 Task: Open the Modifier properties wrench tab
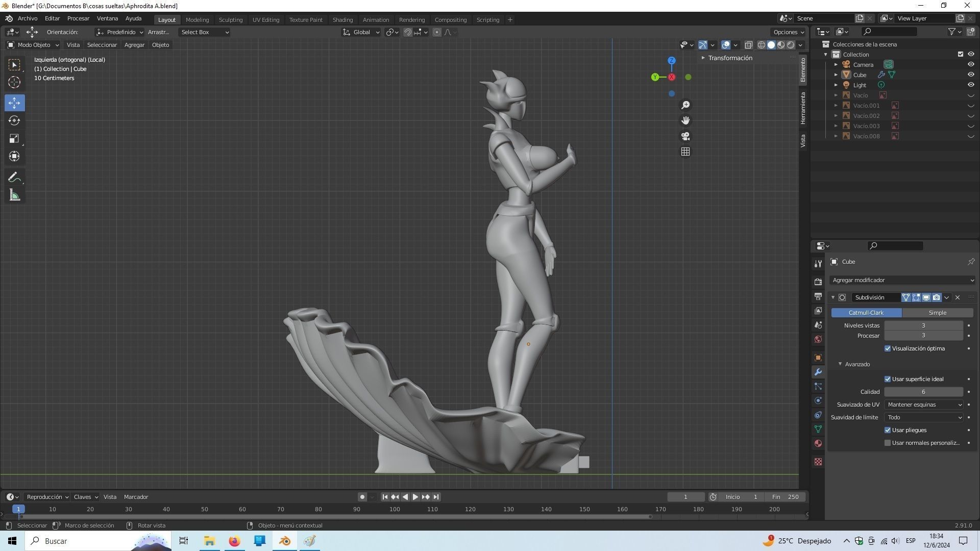pyautogui.click(x=818, y=372)
